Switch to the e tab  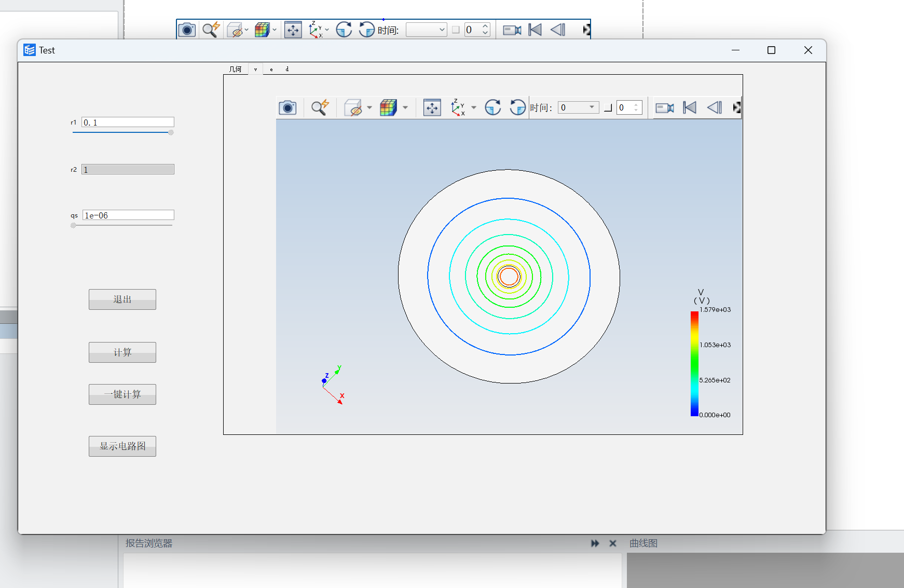[x=271, y=69]
